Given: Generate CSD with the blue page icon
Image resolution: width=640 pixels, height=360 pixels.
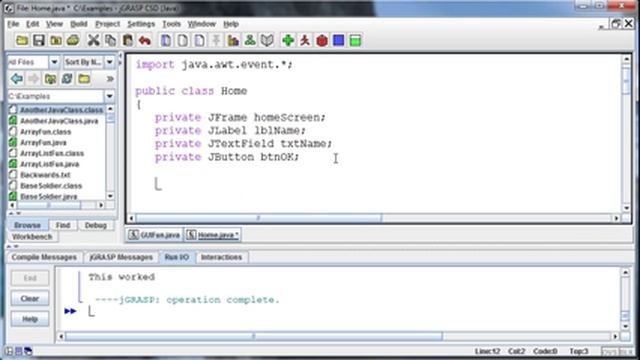Looking at the screenshot, I should click(x=166, y=40).
